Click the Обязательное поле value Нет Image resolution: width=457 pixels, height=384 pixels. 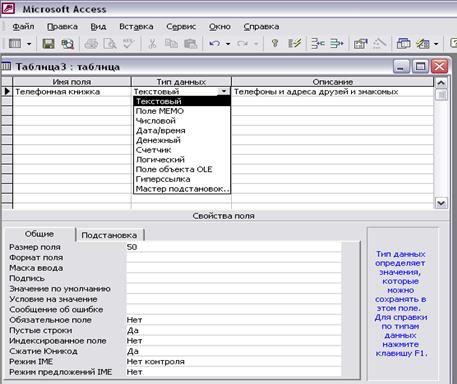(233, 320)
